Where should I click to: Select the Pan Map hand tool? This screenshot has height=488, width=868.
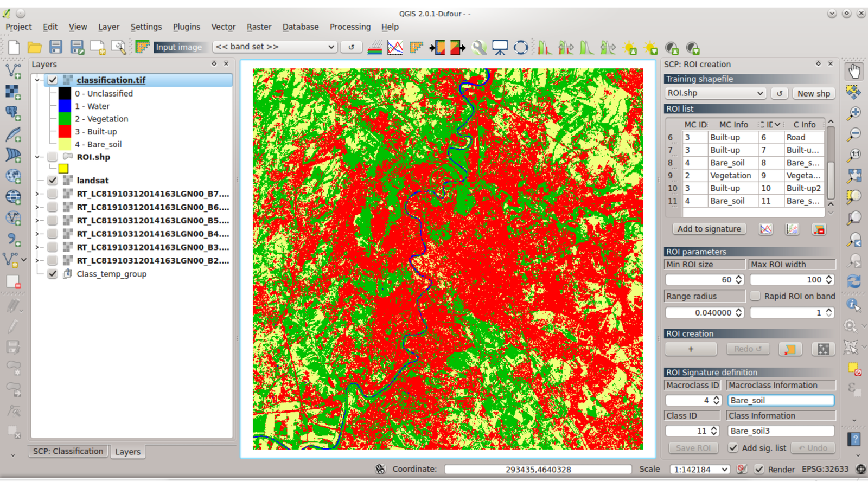pyautogui.click(x=854, y=71)
